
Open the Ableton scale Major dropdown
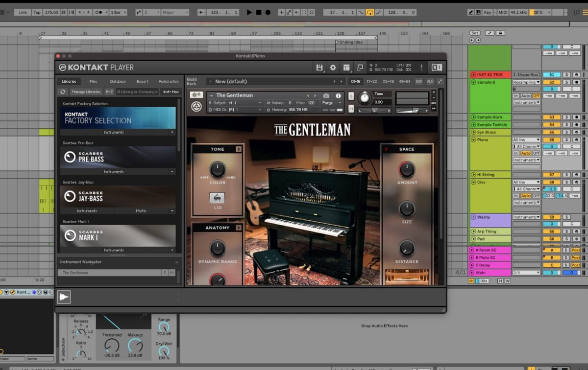click(175, 12)
